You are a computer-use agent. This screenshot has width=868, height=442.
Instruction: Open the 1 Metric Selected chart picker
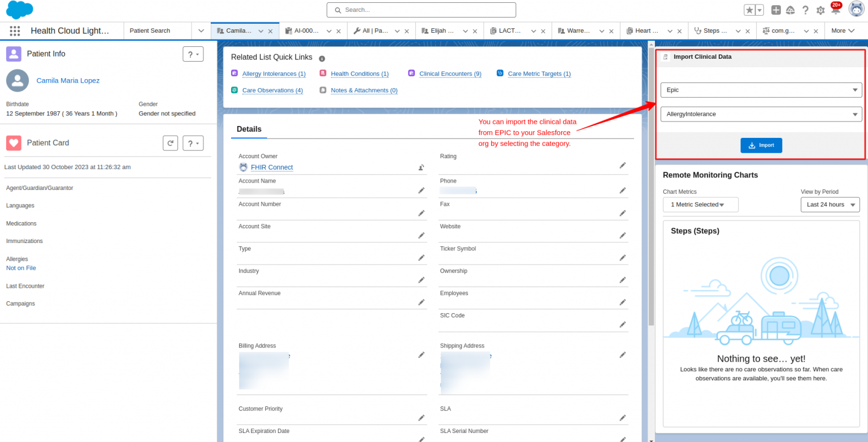(x=700, y=205)
